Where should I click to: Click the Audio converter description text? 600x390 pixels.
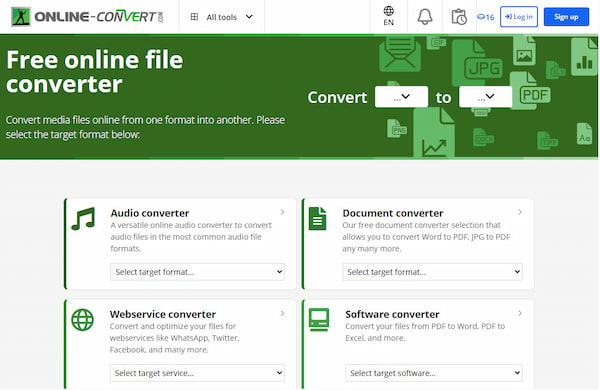[x=191, y=237]
